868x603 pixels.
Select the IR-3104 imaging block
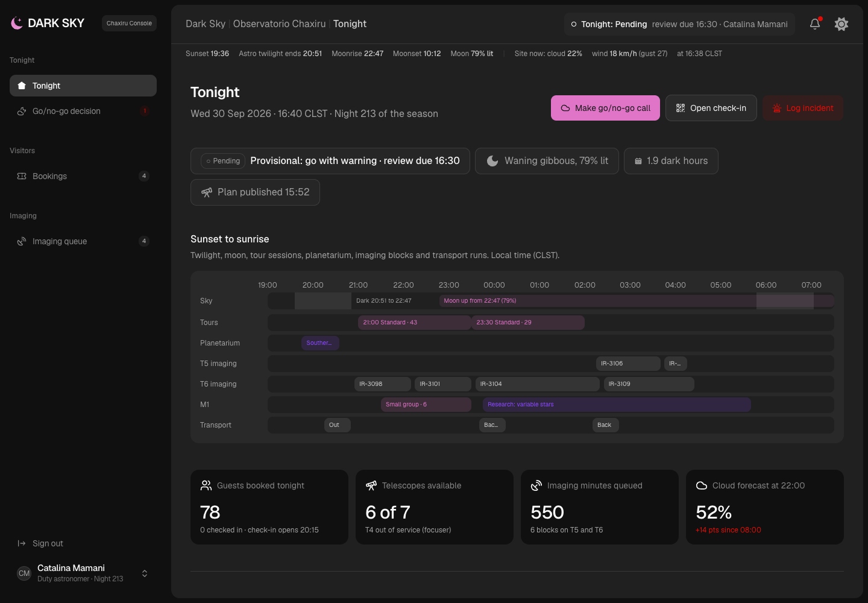click(x=538, y=384)
